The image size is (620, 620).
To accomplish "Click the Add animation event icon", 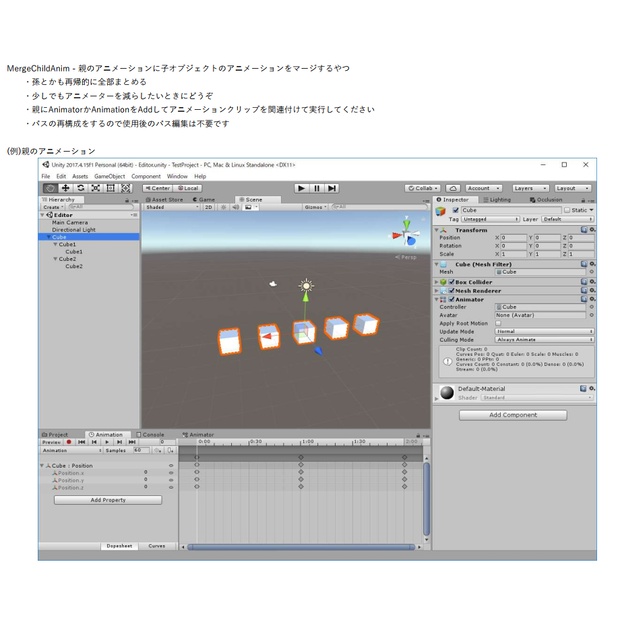I will tap(170, 450).
